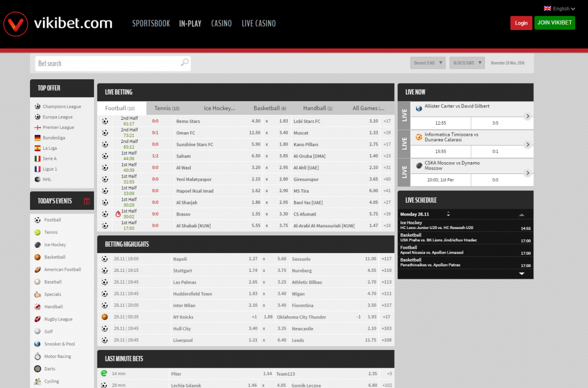Click the English UK flag icon
Image resolution: width=588 pixels, height=388 pixels.
point(547,8)
